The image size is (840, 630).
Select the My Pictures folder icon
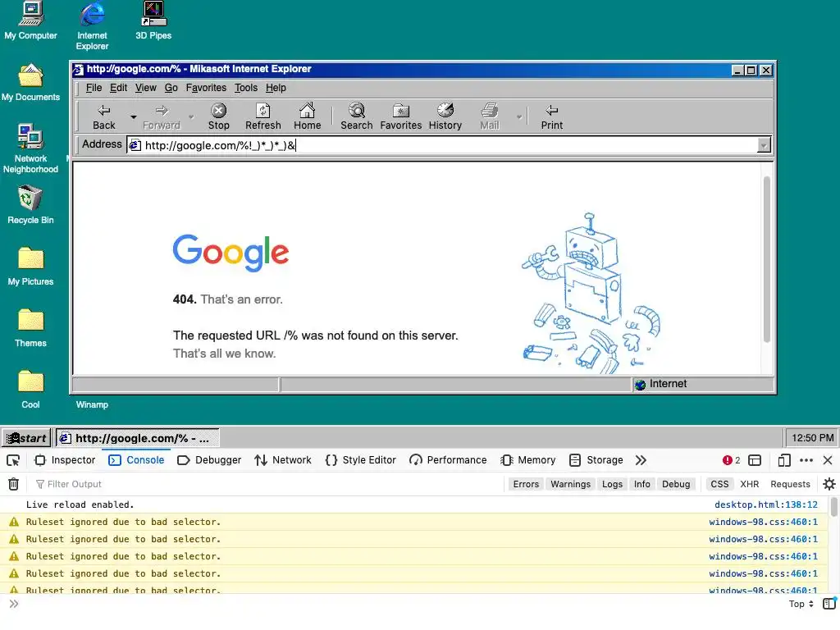[30, 267]
